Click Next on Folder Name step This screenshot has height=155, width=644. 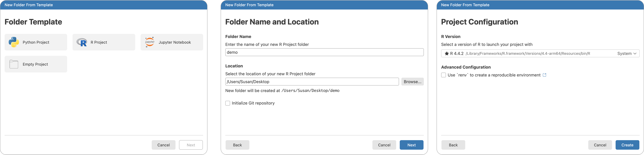point(411,145)
